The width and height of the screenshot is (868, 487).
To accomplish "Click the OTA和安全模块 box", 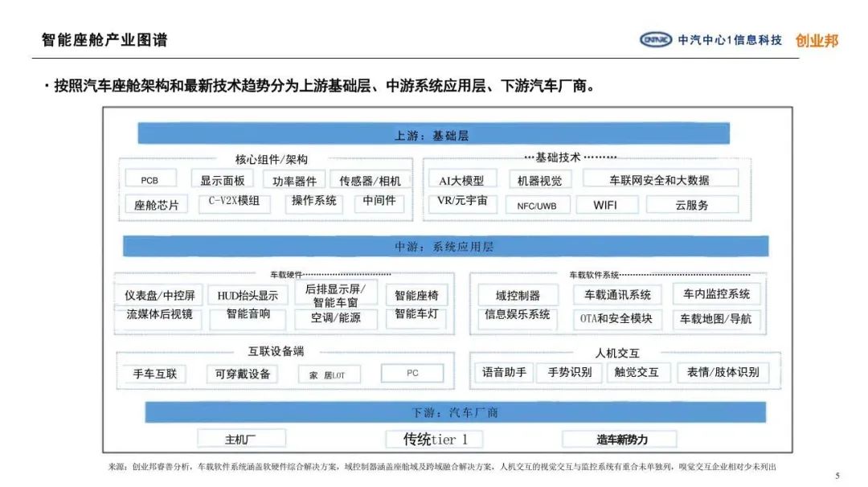I will click(617, 318).
